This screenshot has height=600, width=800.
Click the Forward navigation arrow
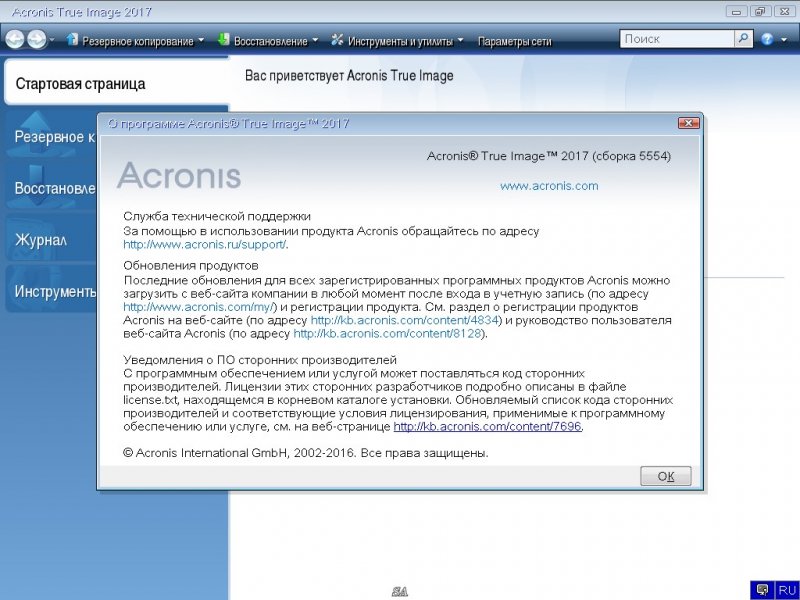click(x=36, y=39)
